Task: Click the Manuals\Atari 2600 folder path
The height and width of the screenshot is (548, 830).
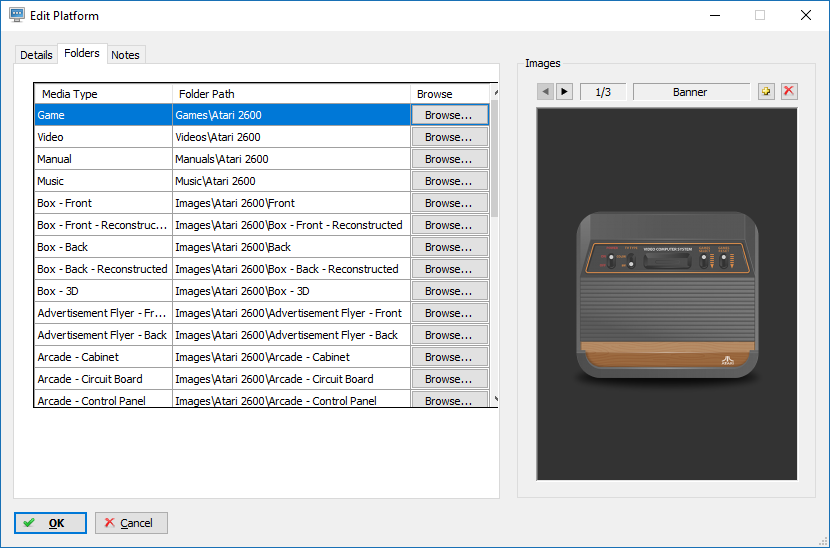Action: tap(292, 159)
